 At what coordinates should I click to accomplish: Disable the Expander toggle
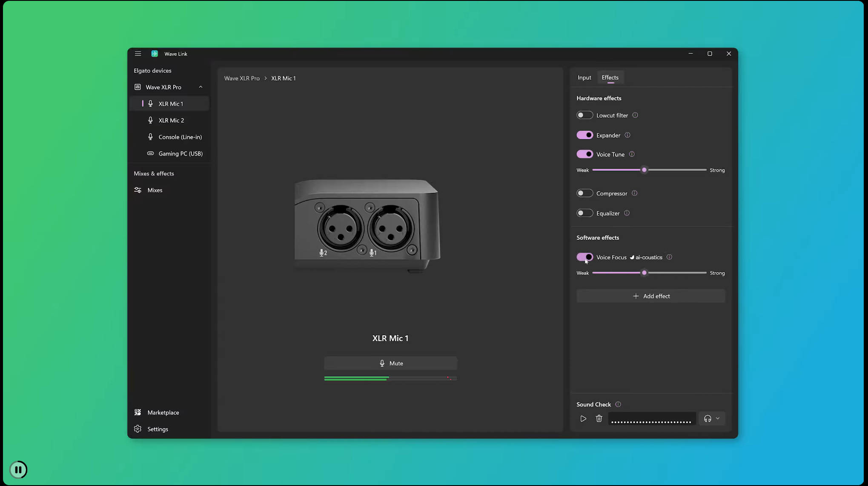coord(584,135)
